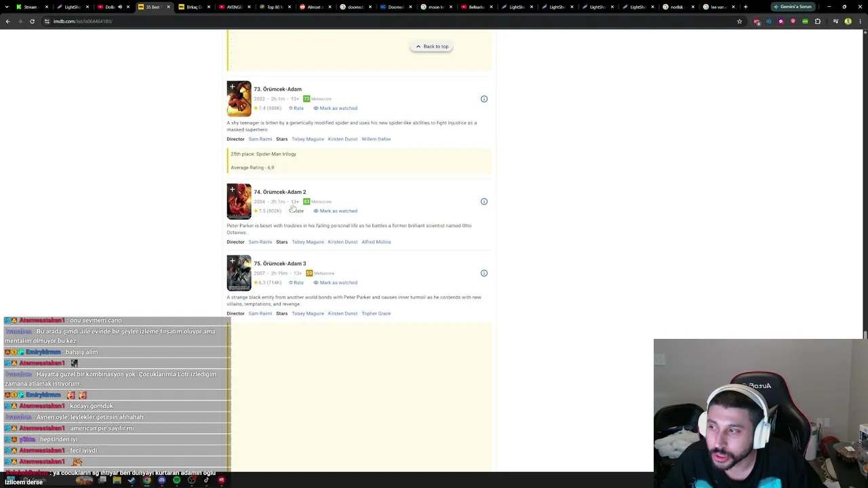The height and width of the screenshot is (488, 868).
Task: Open Willem Dafoe's star link
Action: pos(376,139)
